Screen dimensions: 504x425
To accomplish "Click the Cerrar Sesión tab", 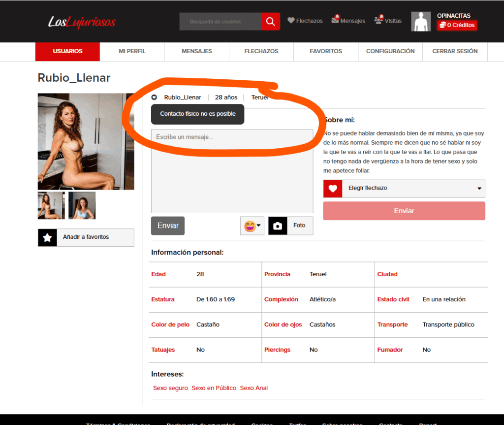I will [455, 51].
